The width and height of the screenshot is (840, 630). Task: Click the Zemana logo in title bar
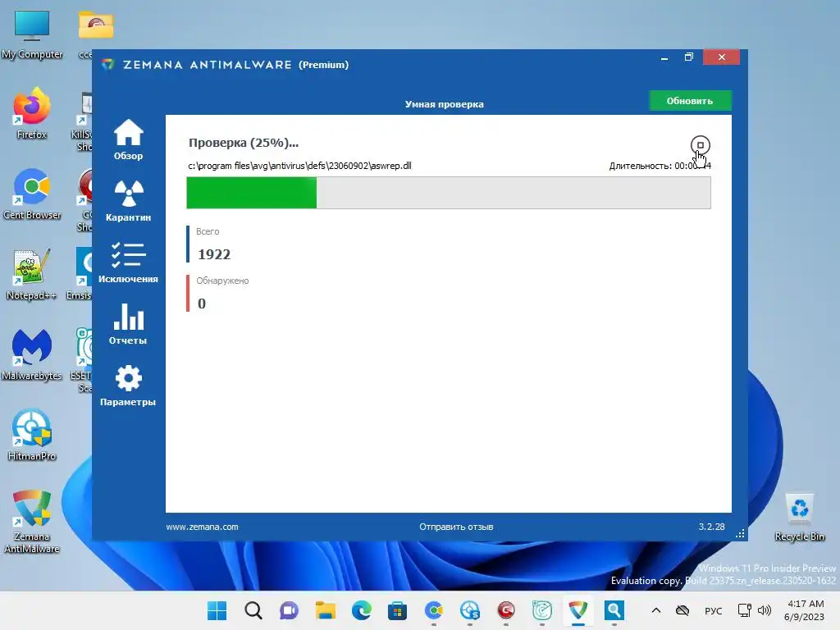pyautogui.click(x=108, y=64)
